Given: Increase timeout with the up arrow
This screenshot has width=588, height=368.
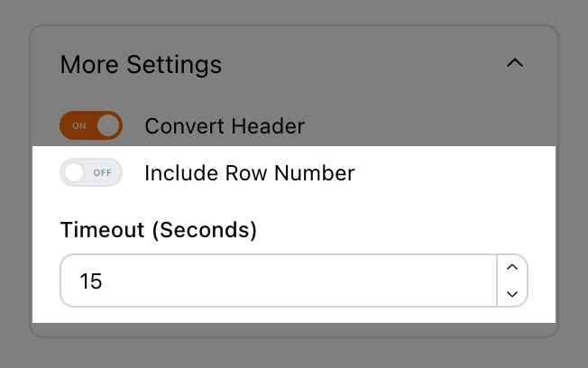Looking at the screenshot, I should click(x=512, y=268).
